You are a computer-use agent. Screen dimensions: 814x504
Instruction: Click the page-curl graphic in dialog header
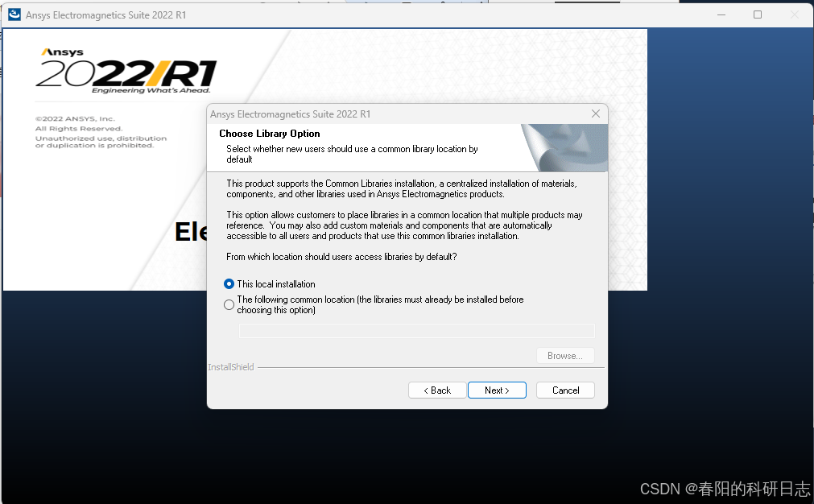tap(564, 148)
